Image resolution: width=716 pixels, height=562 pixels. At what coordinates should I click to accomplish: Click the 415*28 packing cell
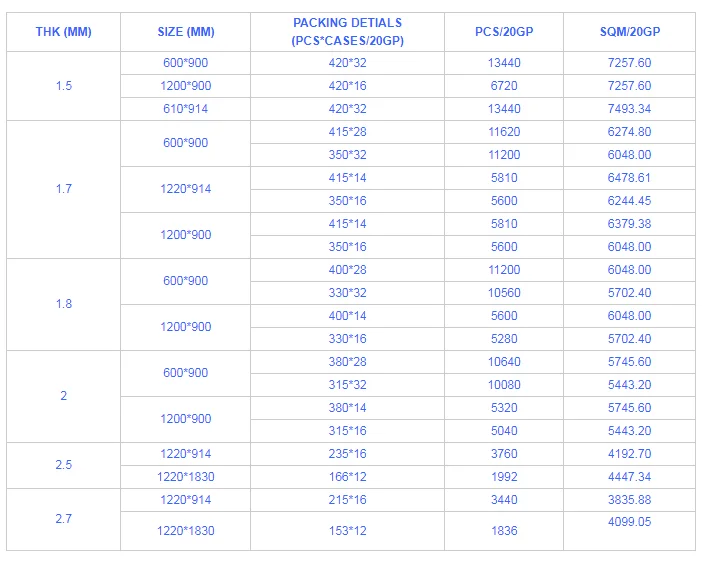(348, 132)
